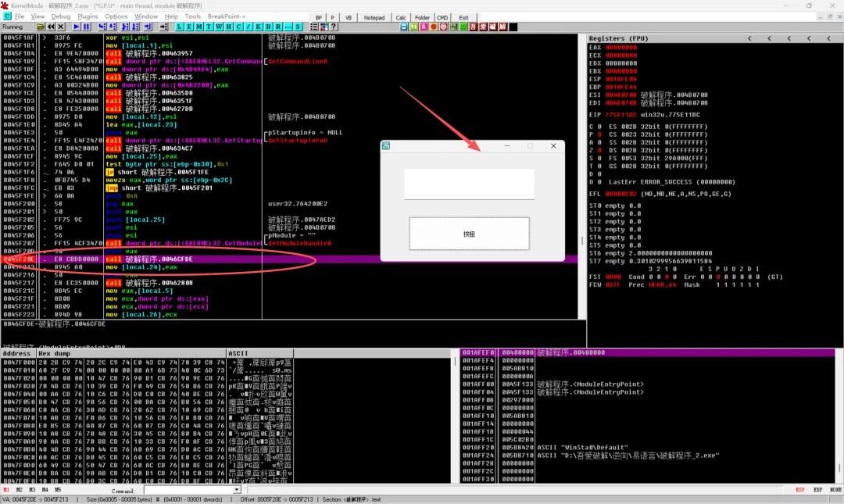
Task: Click the pink A plugin icon
Action: 424,27
